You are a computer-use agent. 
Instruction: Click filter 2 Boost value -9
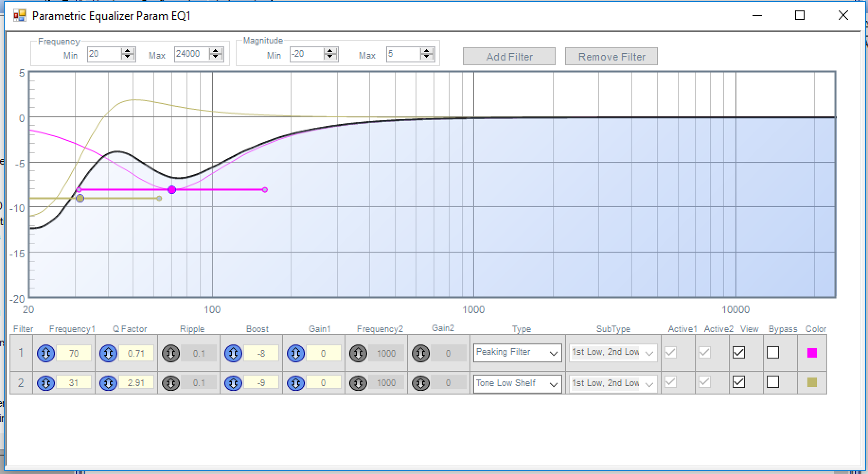[261, 383]
